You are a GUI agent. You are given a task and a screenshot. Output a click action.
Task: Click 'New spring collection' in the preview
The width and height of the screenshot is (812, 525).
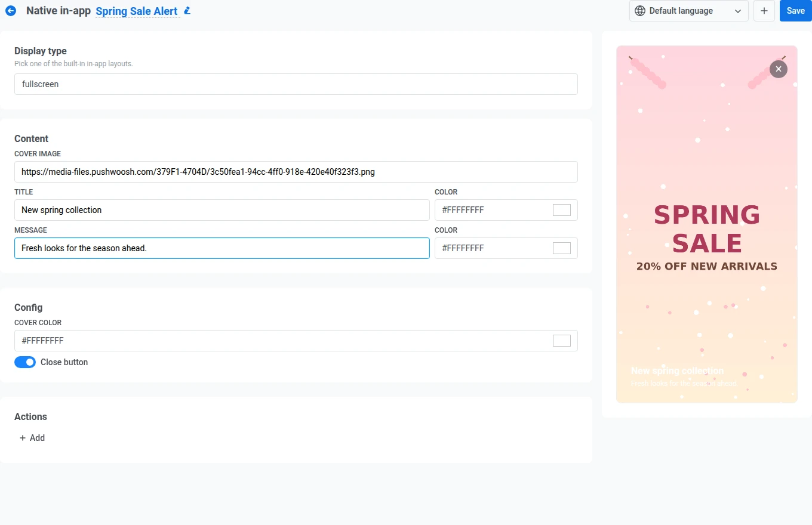point(677,370)
